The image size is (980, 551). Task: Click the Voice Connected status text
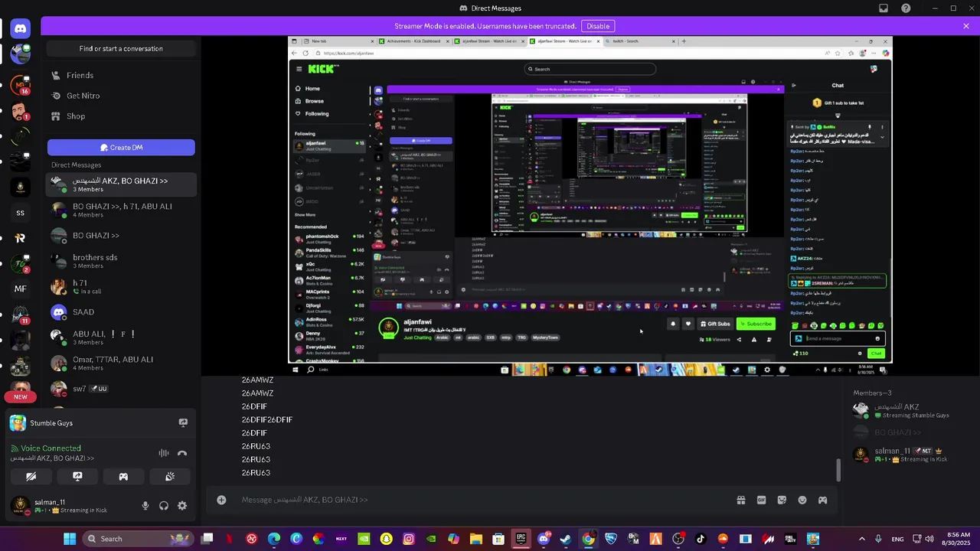(x=51, y=448)
